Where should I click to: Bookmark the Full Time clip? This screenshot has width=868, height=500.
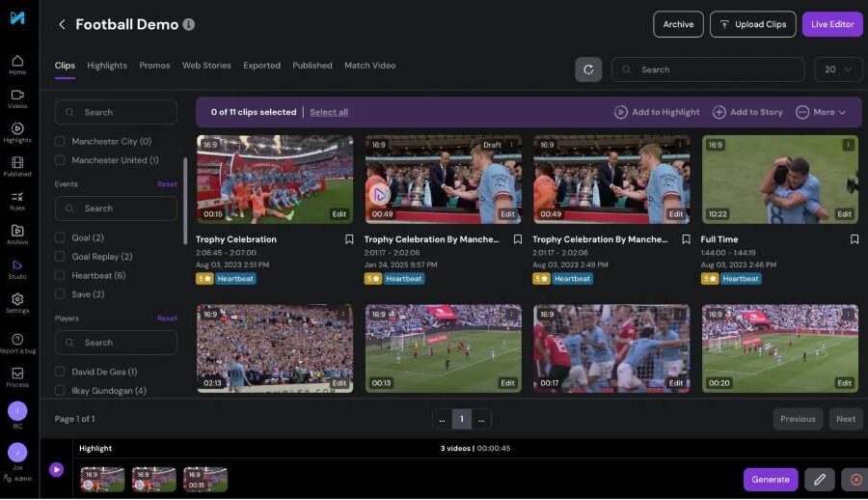(x=854, y=239)
